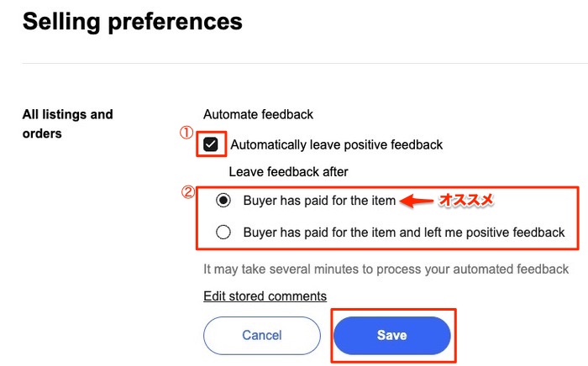The height and width of the screenshot is (366, 588).
Task: Select 'Buyer has paid for the item' radio button
Action: (223, 201)
